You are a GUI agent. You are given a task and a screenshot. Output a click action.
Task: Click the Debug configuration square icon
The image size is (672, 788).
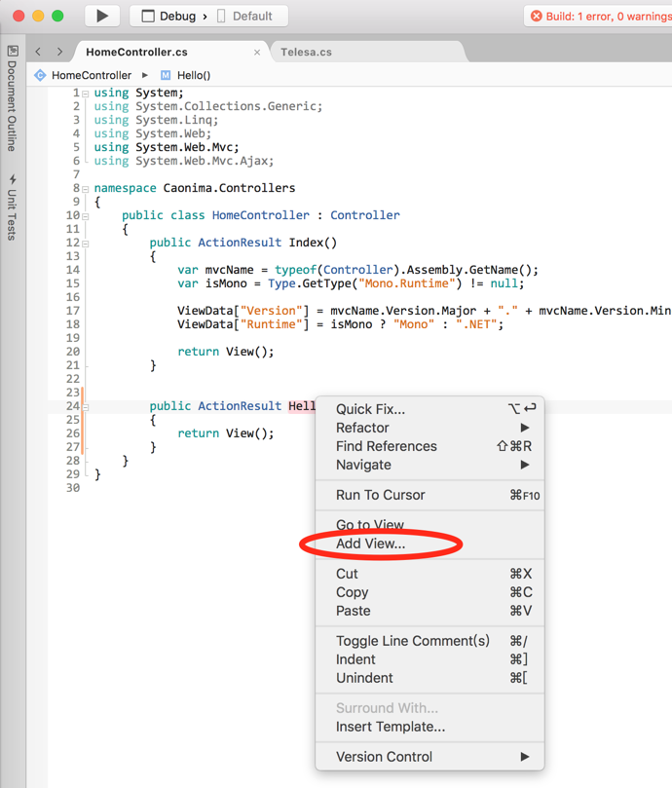pos(148,17)
